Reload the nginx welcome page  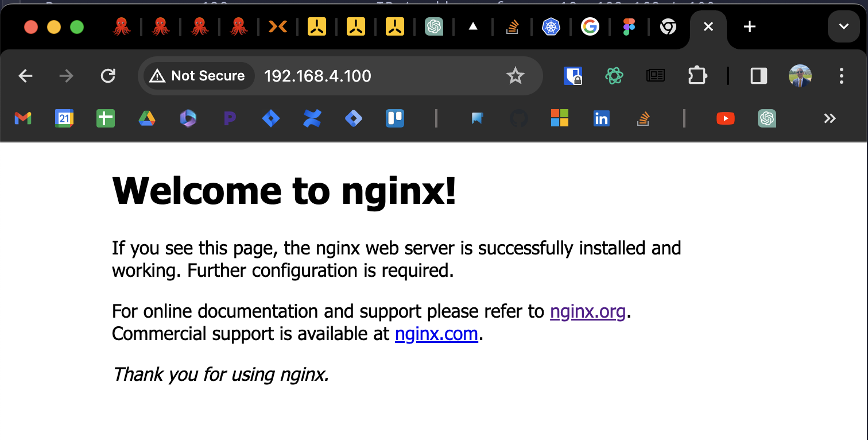pyautogui.click(x=108, y=76)
